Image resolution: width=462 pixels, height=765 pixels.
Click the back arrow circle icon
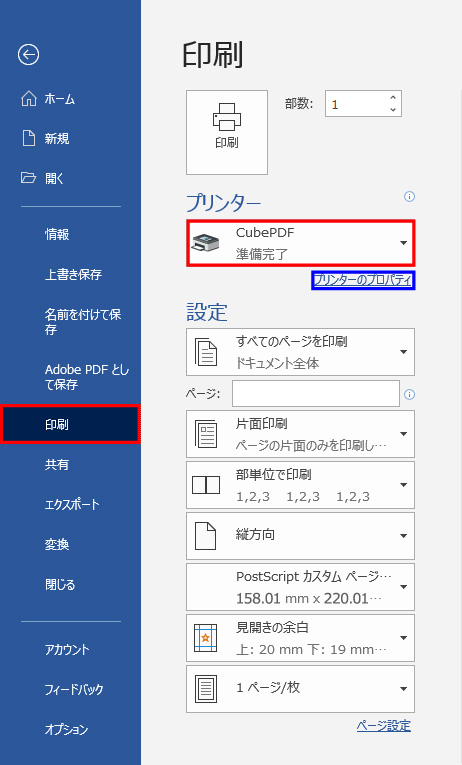pos(28,55)
